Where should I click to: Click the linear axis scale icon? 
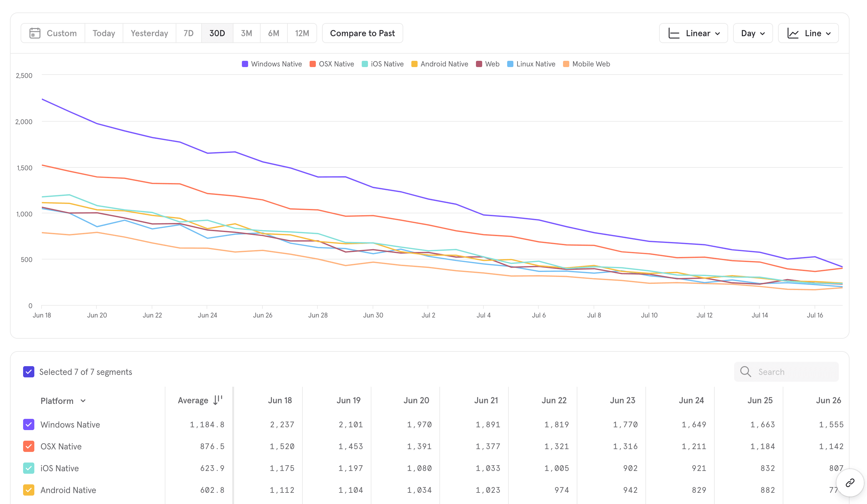coord(674,33)
